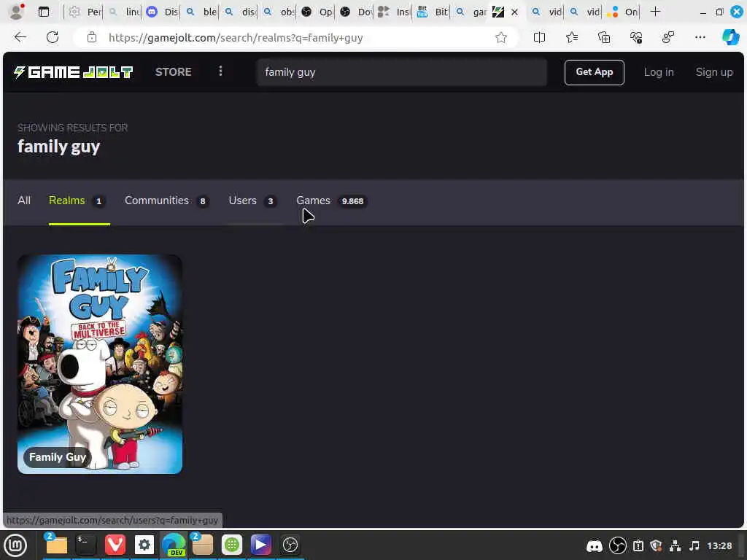Open the network tray icon
The width and height of the screenshot is (747, 560).
coord(675,545)
